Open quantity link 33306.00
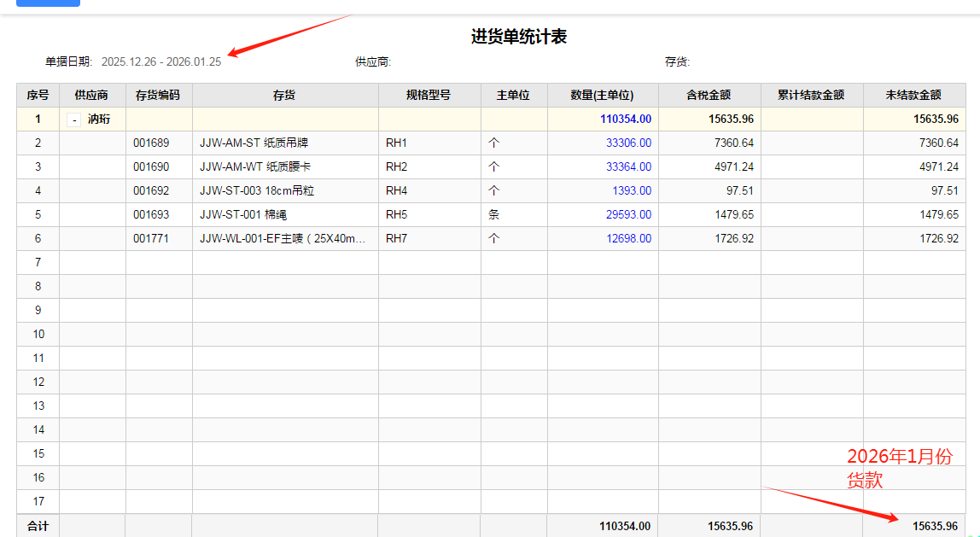The height and width of the screenshot is (537, 980). [x=628, y=143]
